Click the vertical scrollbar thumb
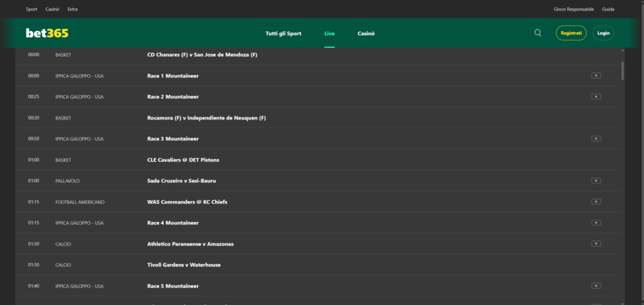Image resolution: width=644 pixels, height=305 pixels. point(623,70)
